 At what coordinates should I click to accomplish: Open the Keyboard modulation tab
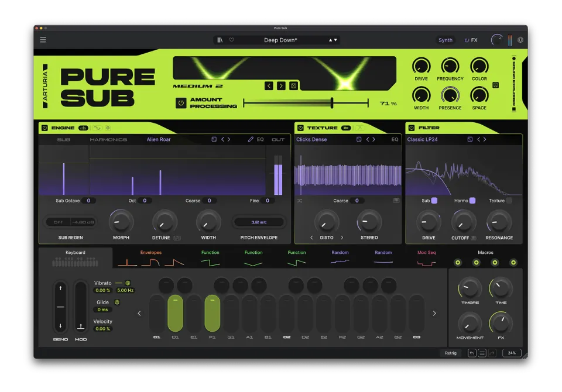point(76,258)
